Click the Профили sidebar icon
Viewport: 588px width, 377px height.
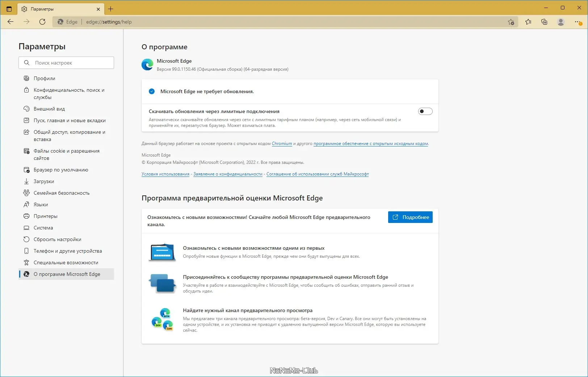click(x=26, y=78)
